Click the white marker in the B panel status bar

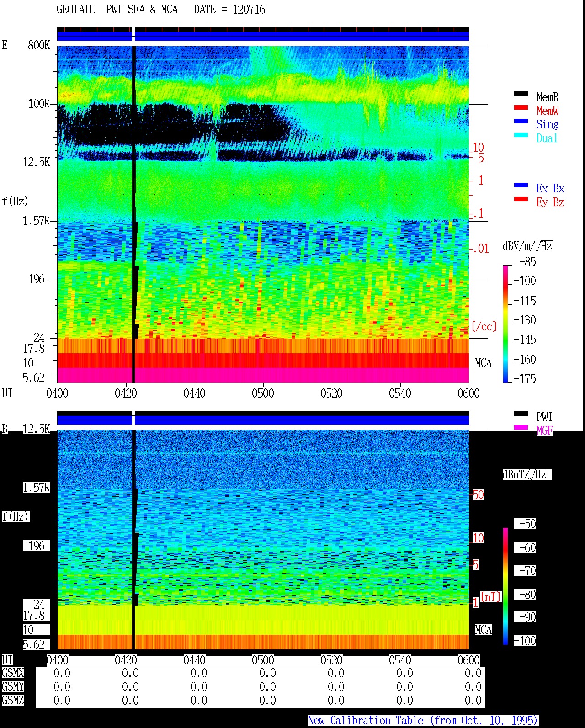point(133,418)
